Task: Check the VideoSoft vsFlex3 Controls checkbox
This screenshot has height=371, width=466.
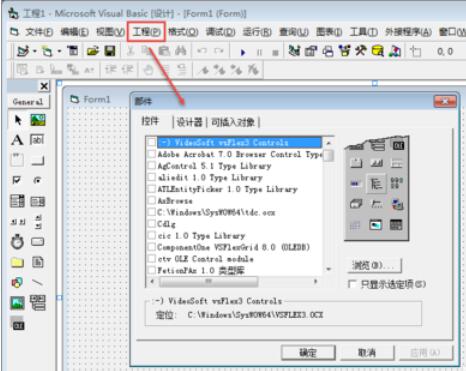Action: click(152, 142)
